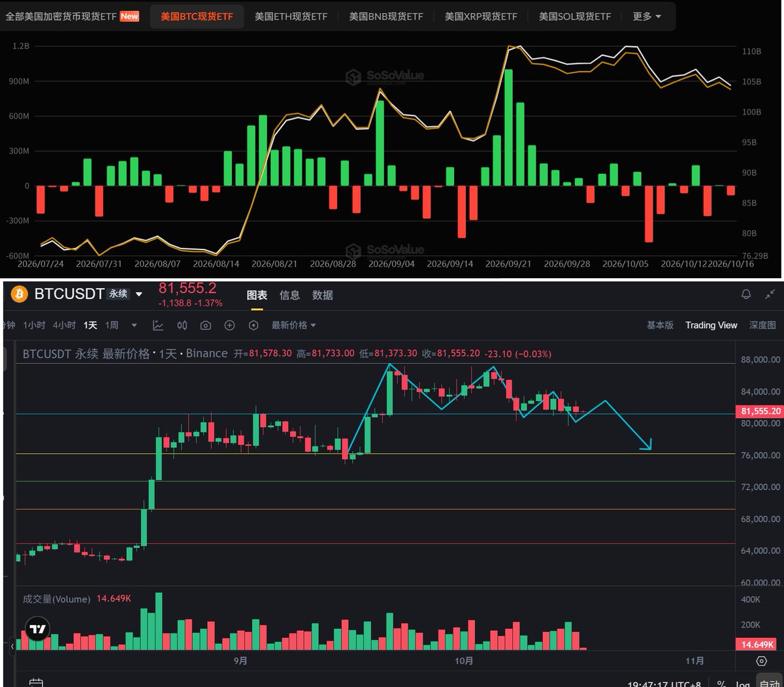Expand more time intervals dropdown arrow
Screen dimensions: 784x687
click(135, 325)
